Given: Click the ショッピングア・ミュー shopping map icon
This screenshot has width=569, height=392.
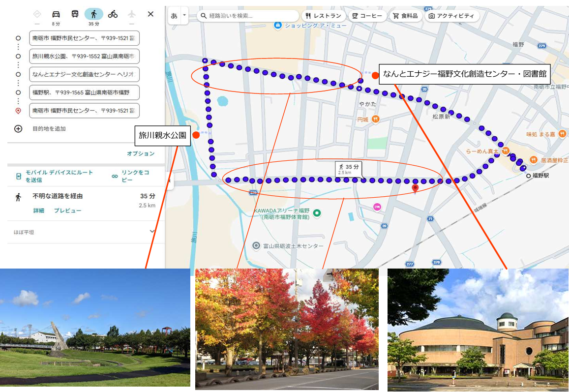Looking at the screenshot, I should pos(277,26).
